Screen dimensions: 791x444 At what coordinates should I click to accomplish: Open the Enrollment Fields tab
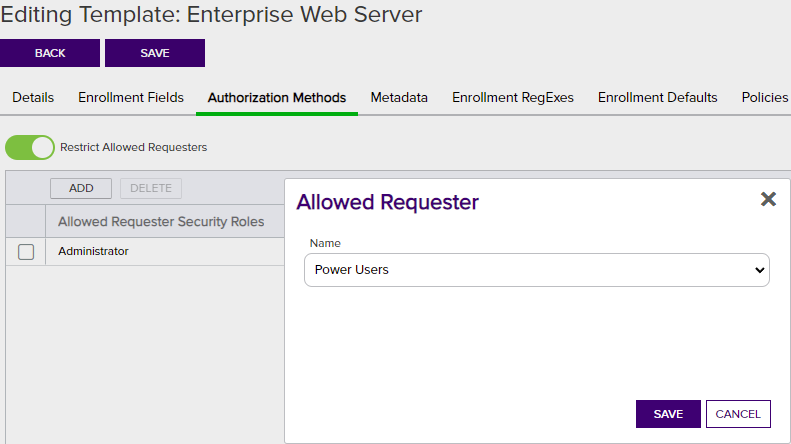tap(131, 97)
